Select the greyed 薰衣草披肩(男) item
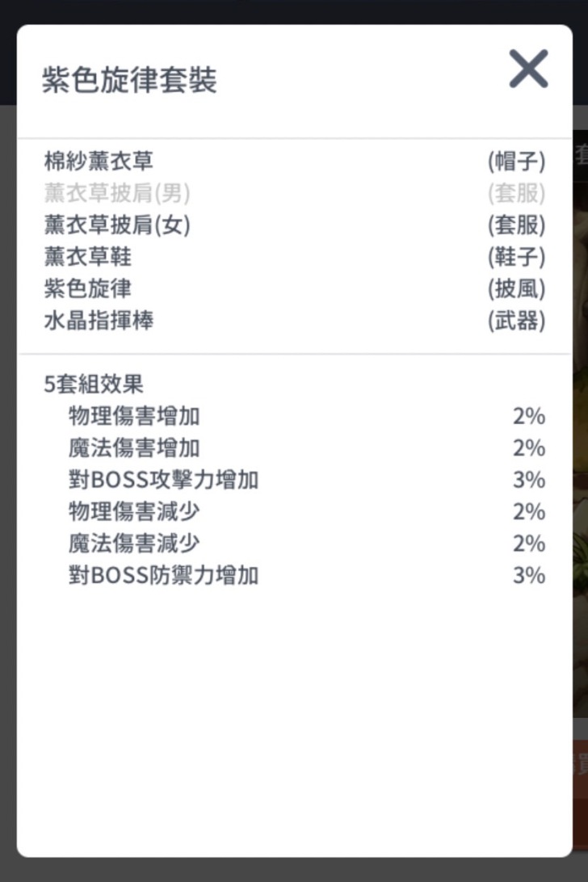 117,194
